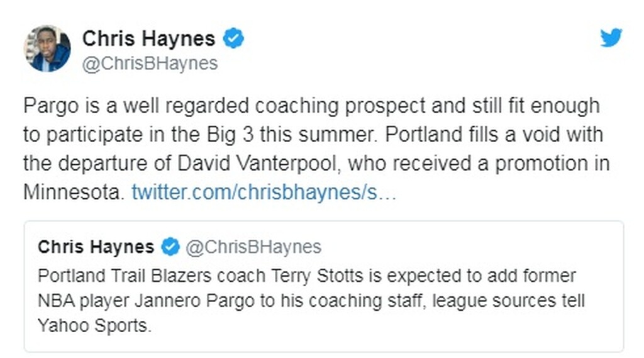This screenshot has width=644, height=358.
Task: Click the verified badge beside the header name
Action: pyautogui.click(x=235, y=39)
